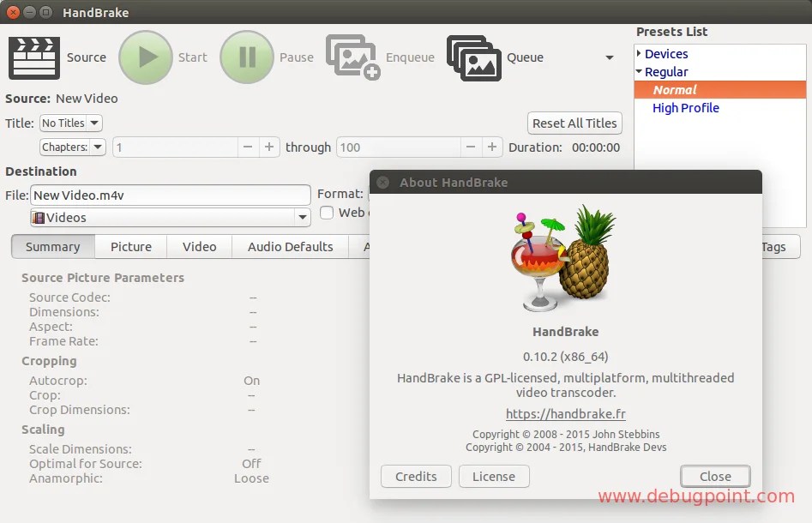
Task: Open a video with the Source icon
Action: [x=33, y=57]
